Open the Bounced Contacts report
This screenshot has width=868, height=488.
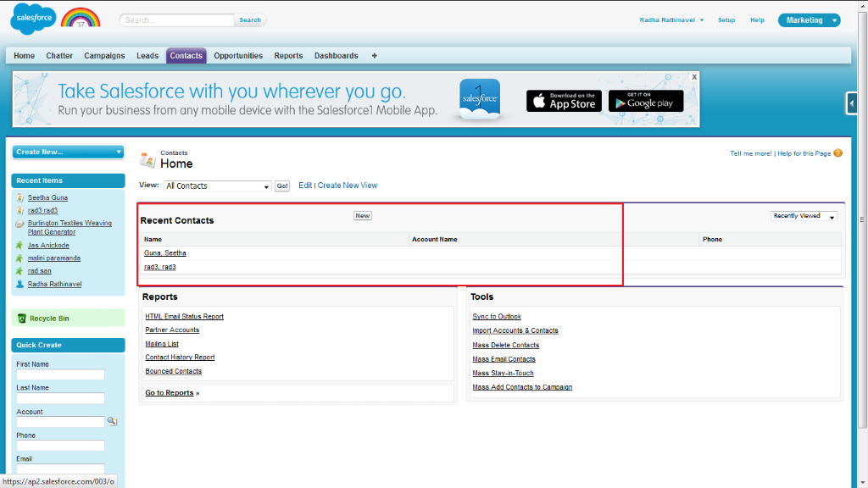[x=173, y=371]
